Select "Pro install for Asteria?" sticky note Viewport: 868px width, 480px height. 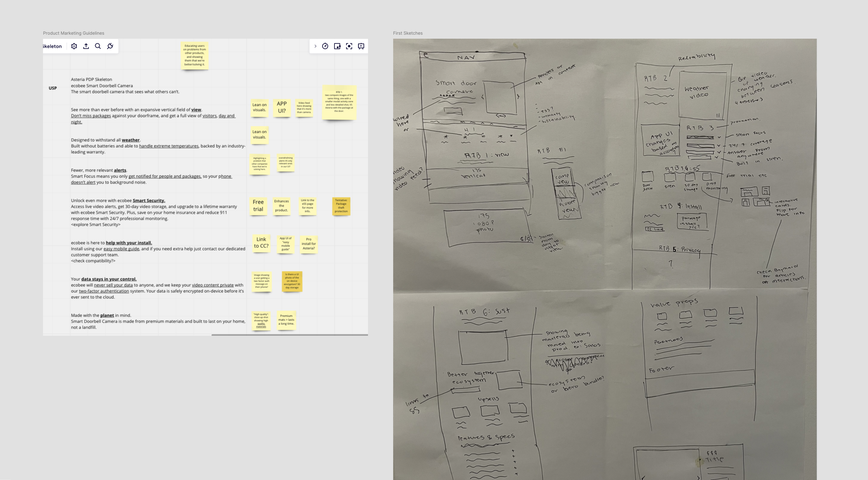[309, 244]
